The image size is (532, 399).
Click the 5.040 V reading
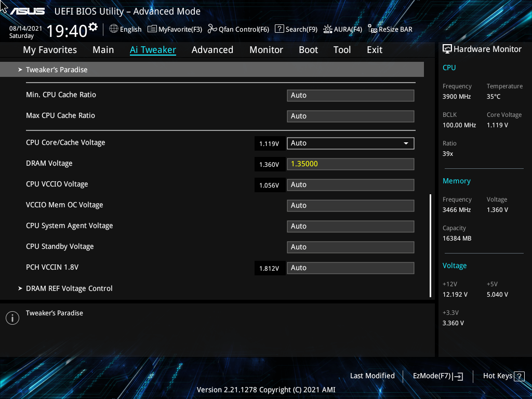pos(497,295)
